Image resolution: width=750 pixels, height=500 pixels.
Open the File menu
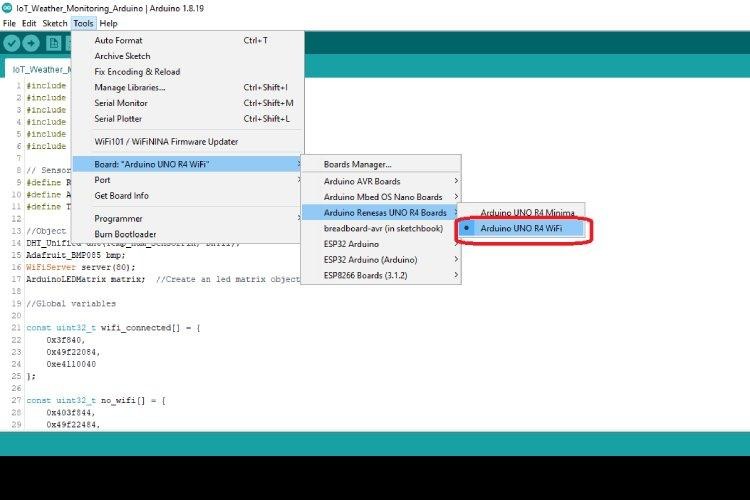pos(9,23)
